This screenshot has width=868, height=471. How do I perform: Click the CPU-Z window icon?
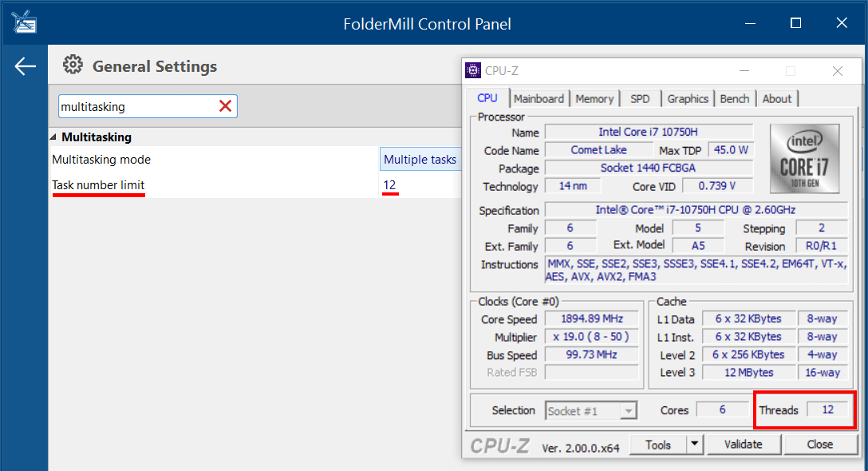coord(473,70)
